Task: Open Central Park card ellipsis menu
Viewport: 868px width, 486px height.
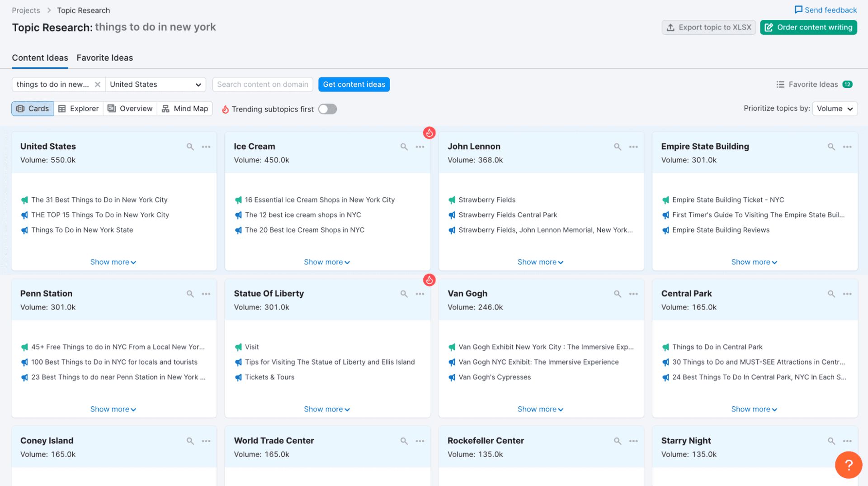Action: tap(847, 294)
